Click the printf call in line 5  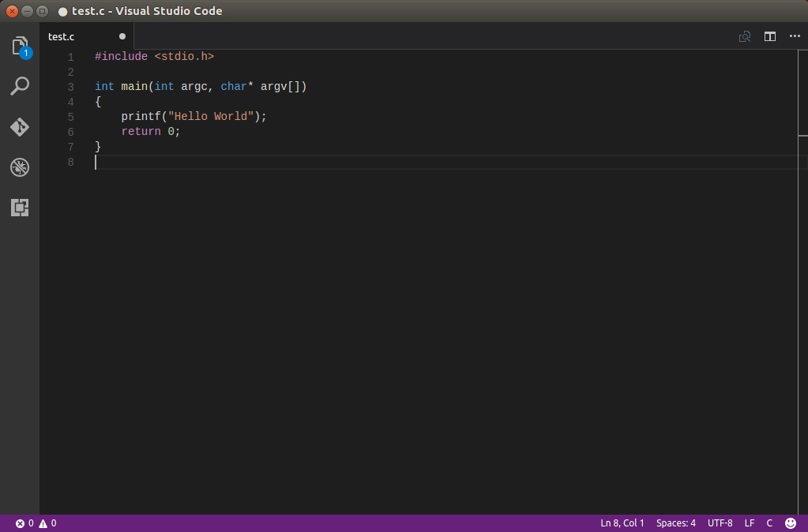141,116
